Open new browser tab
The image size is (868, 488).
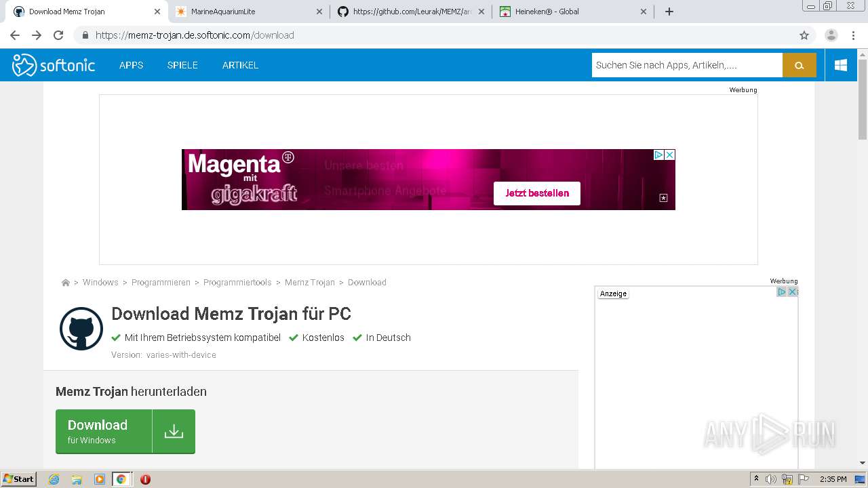669,12
